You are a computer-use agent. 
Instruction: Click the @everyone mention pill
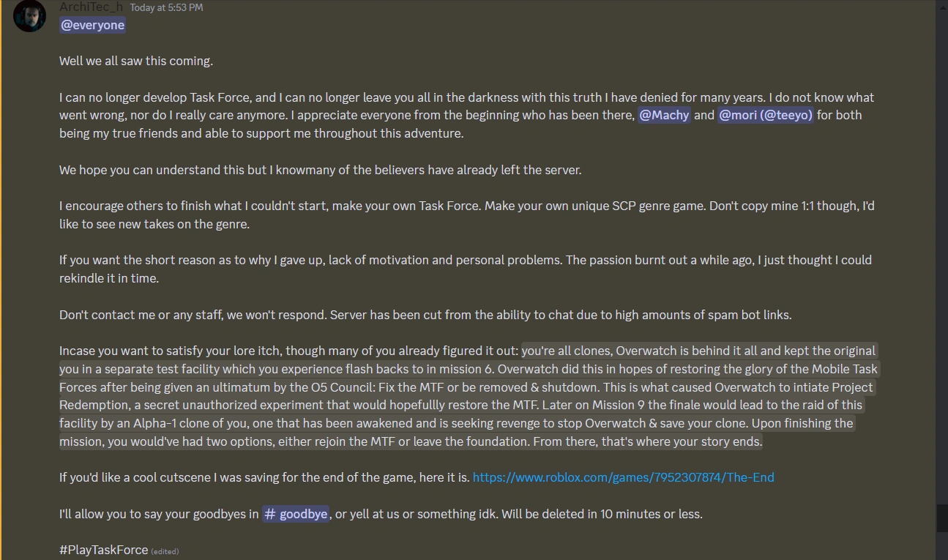[92, 24]
